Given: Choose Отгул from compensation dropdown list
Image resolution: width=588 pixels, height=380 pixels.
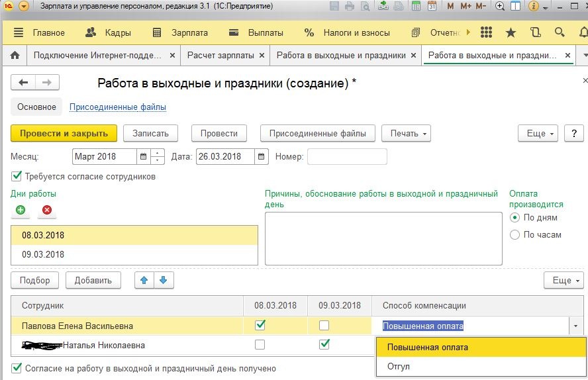Looking at the screenshot, I should (x=481, y=367).
